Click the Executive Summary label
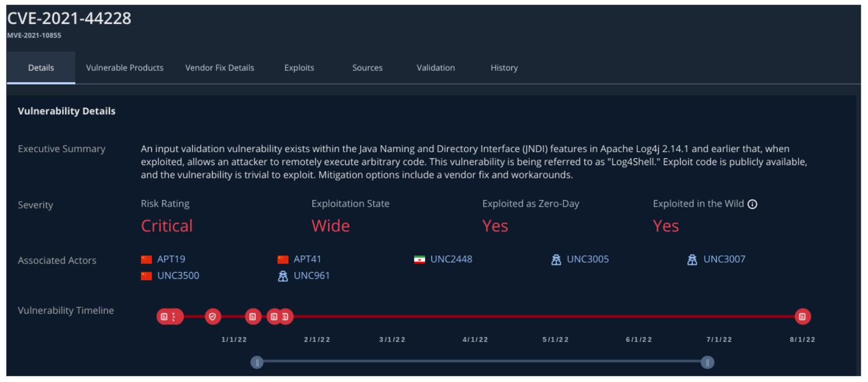This screenshot has height=382, width=868. tap(61, 149)
